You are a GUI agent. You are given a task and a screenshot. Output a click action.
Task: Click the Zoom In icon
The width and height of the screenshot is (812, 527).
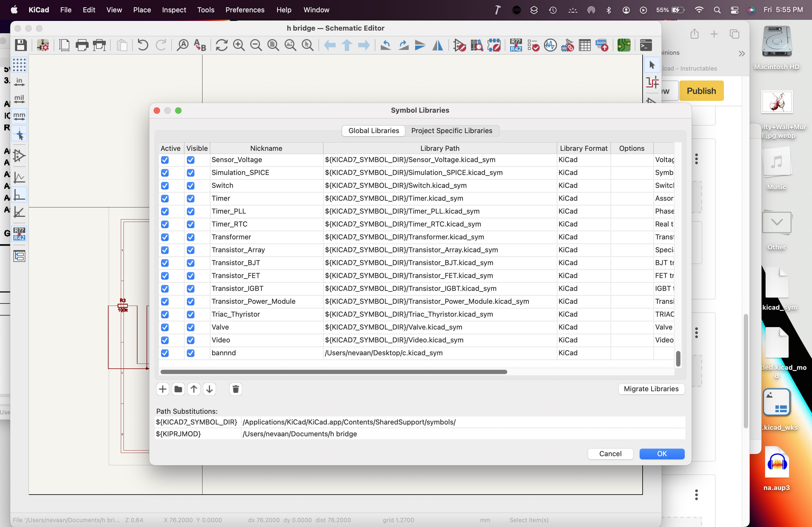[239, 45]
